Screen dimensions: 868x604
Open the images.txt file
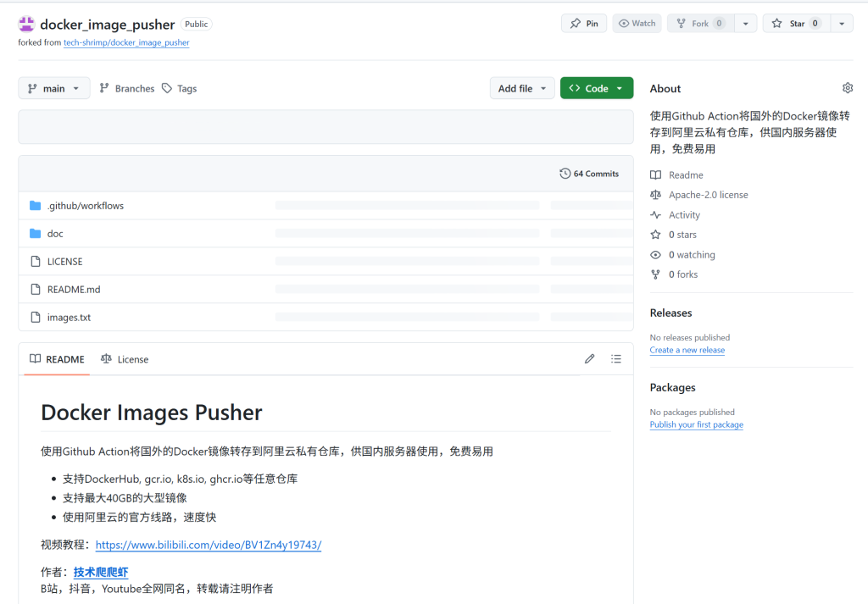[x=69, y=318]
